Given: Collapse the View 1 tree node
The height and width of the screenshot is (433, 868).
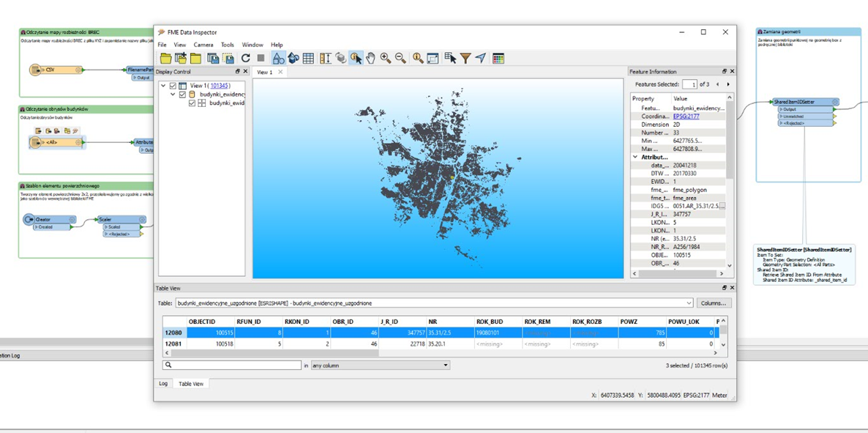Looking at the screenshot, I should (163, 86).
